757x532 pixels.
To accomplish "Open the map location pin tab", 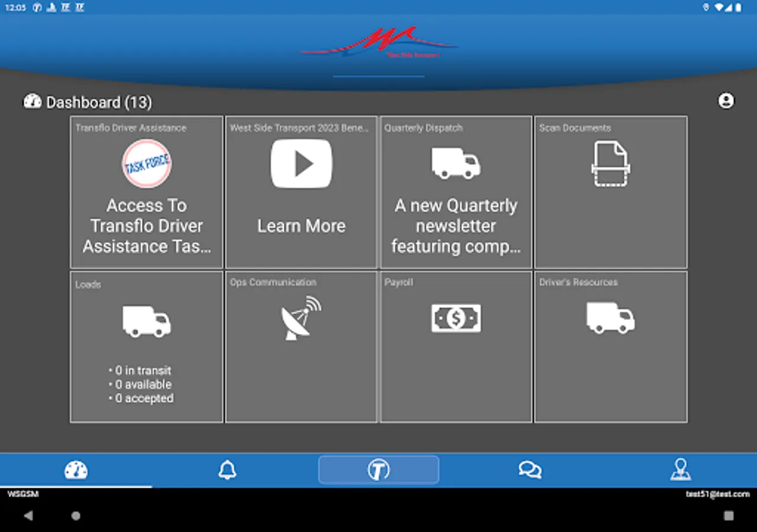I will (x=681, y=470).
